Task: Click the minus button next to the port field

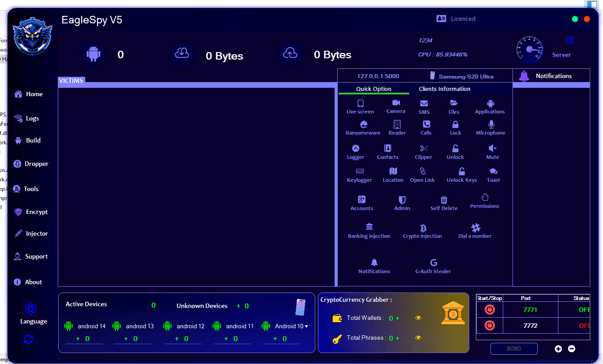Action: (x=572, y=349)
